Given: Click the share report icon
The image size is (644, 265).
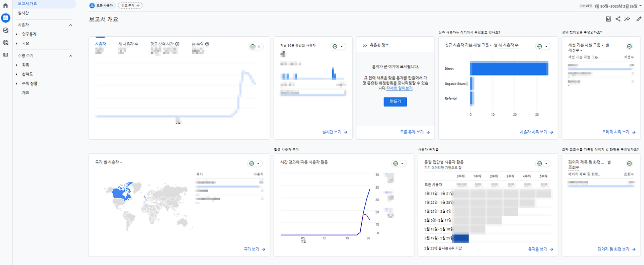Looking at the screenshot, I should point(618,19).
